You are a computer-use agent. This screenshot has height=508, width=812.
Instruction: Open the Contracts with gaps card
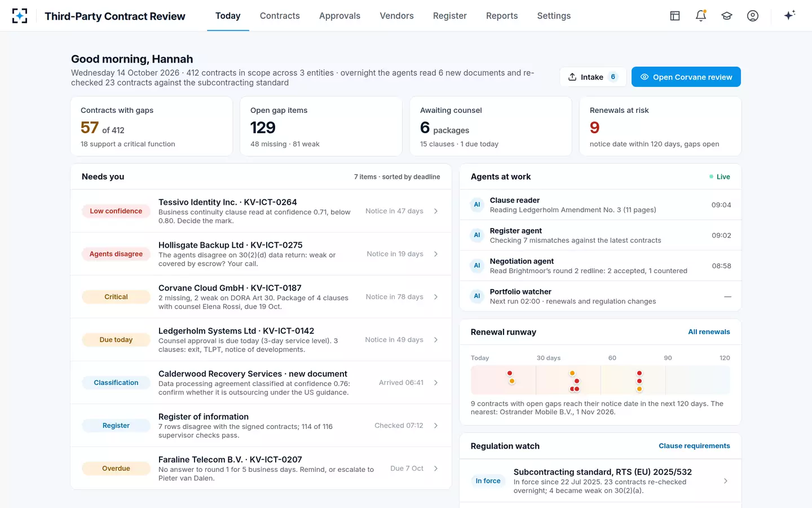point(152,126)
